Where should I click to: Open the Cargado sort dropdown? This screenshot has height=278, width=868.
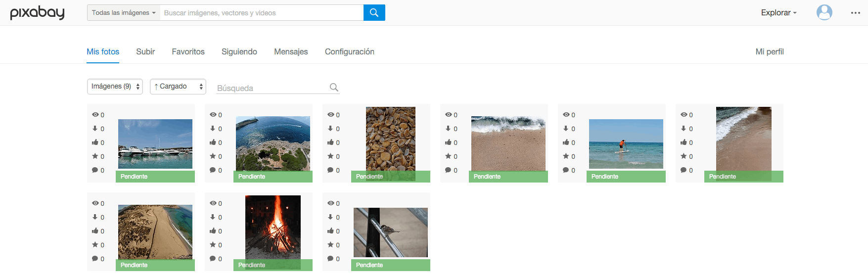click(178, 87)
